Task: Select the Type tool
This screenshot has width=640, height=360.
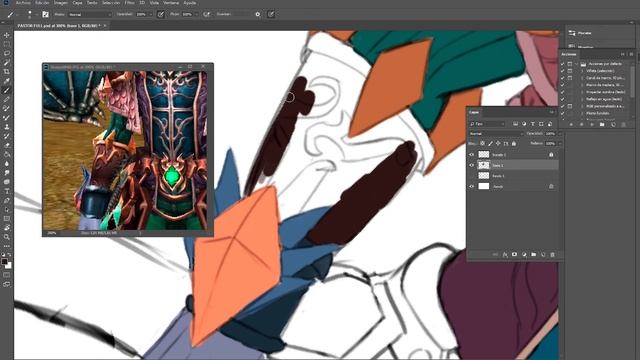Action: 7,191
